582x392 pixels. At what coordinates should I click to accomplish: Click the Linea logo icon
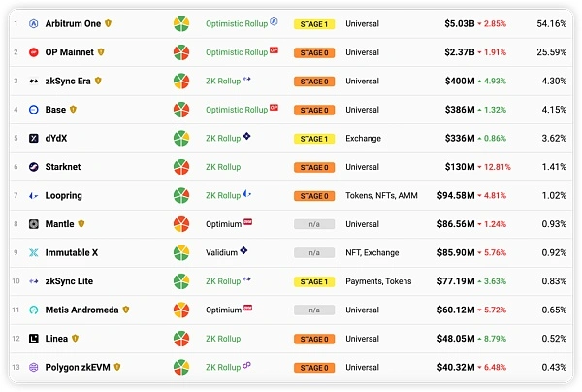(x=33, y=339)
